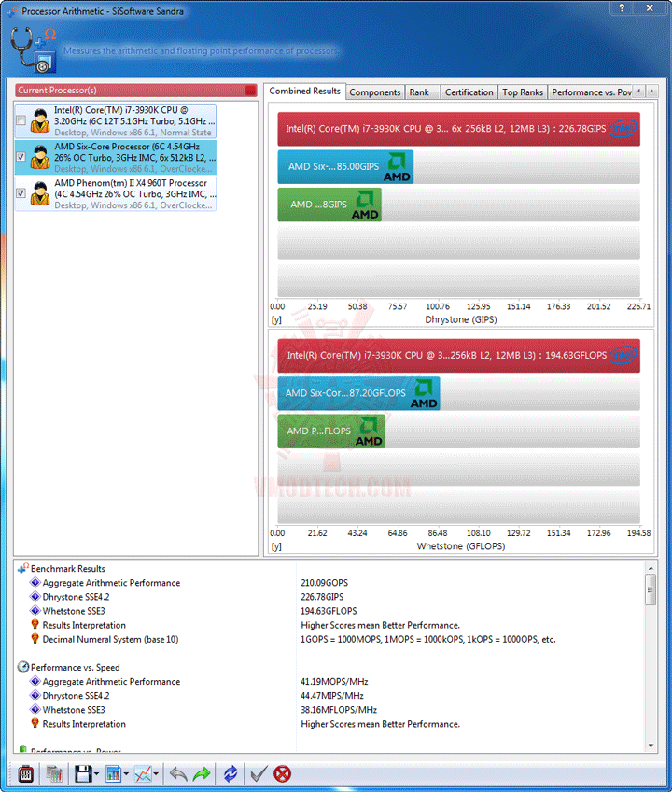Click the Dhrystone (GIPS) axis label
Screen dimensions: 672x792
[461, 319]
